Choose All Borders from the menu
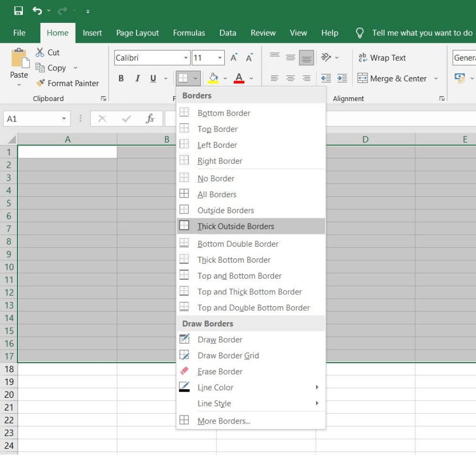 (x=217, y=194)
